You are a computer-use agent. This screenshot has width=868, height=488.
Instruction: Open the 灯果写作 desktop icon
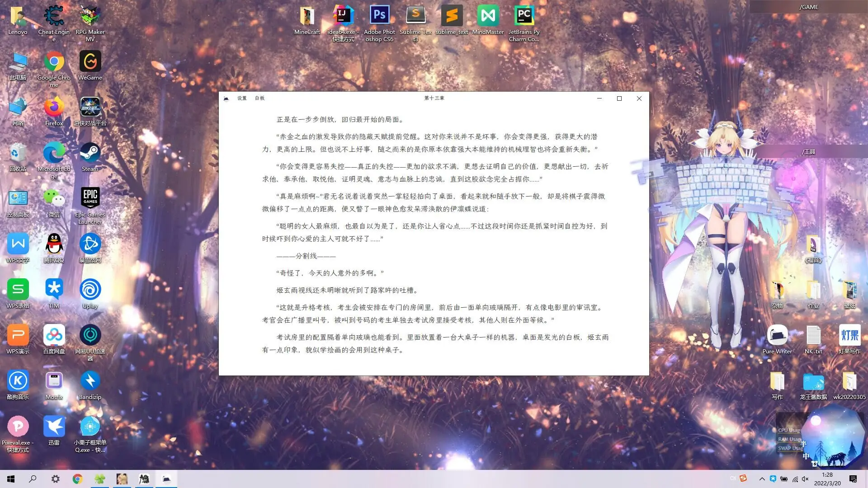(849, 339)
